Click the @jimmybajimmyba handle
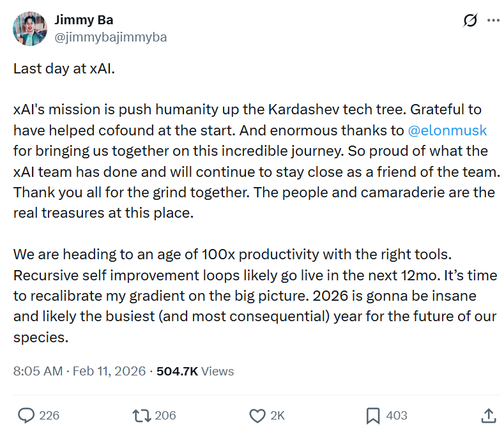504x431 pixels. [111, 37]
